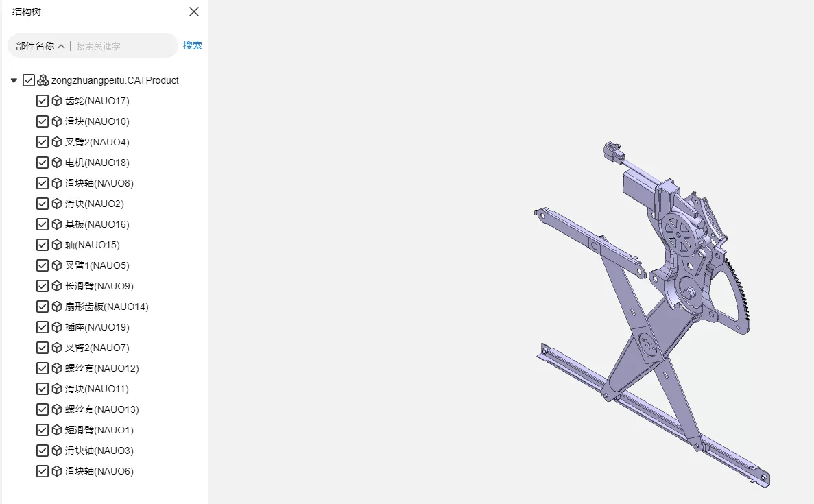
Task: Select the 滑块轴(NAUO6) tree item
Action: tap(99, 471)
